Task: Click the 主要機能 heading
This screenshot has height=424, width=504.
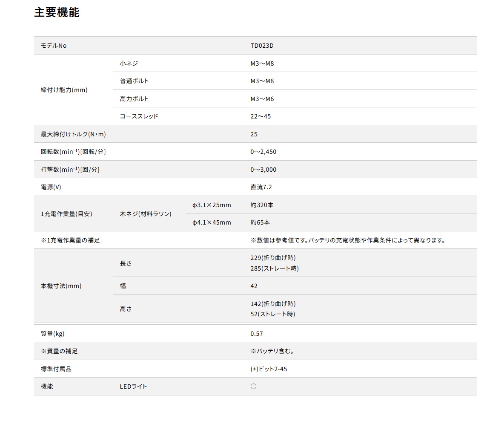Action: [57, 12]
